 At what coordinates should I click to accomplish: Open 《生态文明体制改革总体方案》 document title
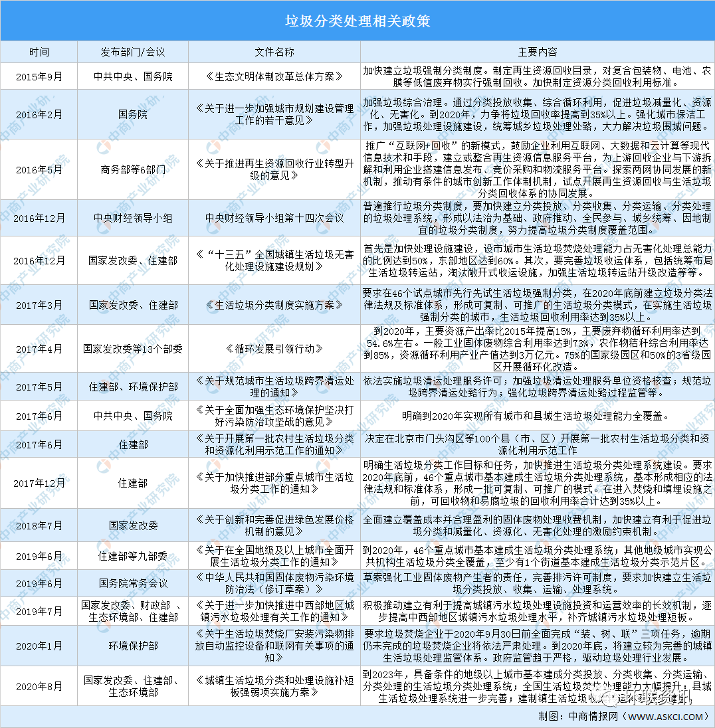point(274,76)
